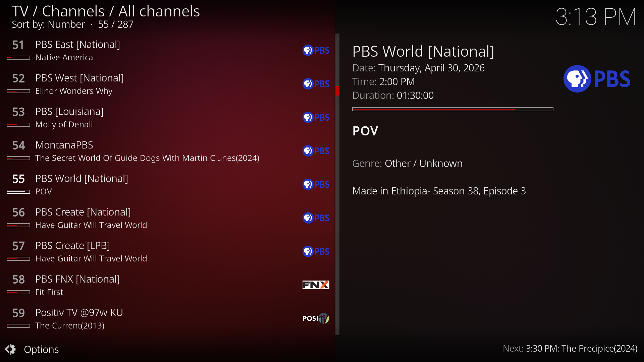
Task: Select channel 51 PBS East [National]
Action: pyautogui.click(x=168, y=50)
